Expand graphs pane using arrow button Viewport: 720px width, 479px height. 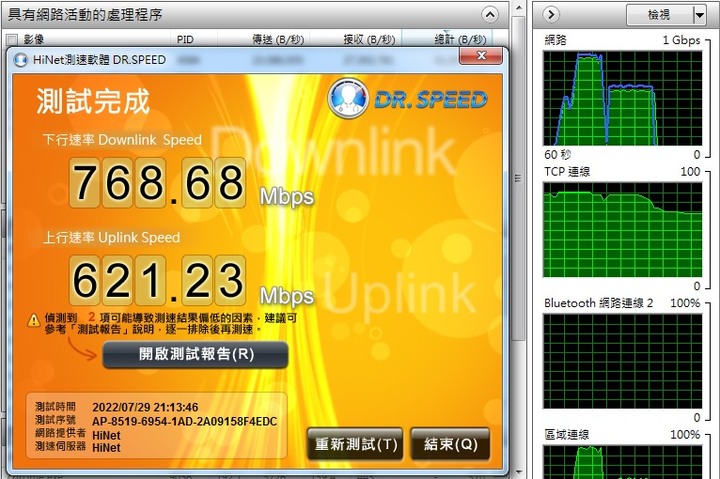(551, 15)
